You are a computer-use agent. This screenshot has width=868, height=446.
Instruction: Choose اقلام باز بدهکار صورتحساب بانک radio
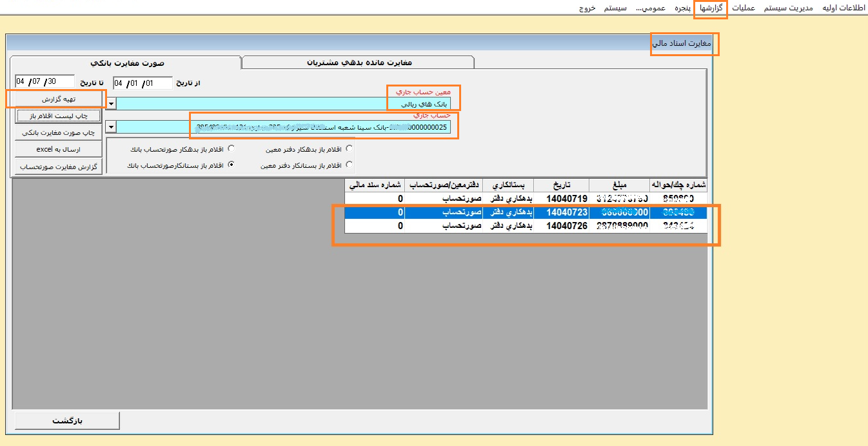coord(232,148)
